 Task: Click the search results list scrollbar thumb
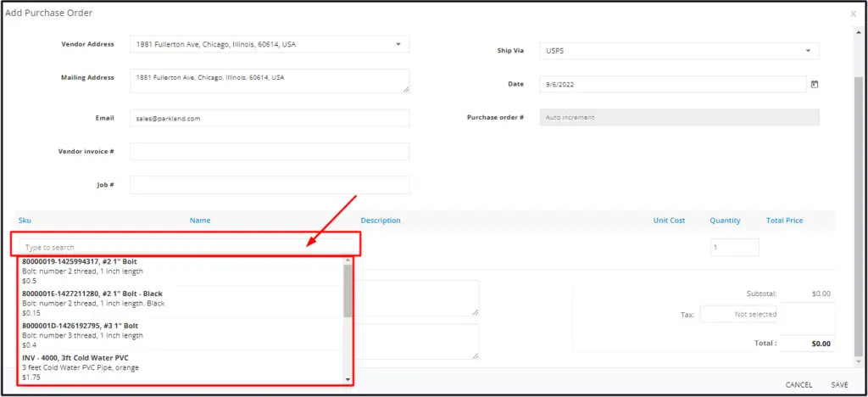point(348,290)
